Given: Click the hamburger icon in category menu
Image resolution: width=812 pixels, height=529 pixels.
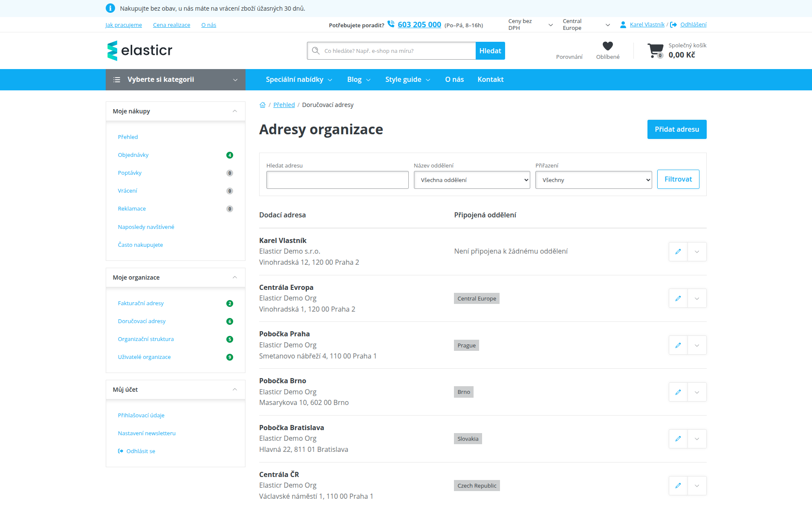Looking at the screenshot, I should 117,80.
